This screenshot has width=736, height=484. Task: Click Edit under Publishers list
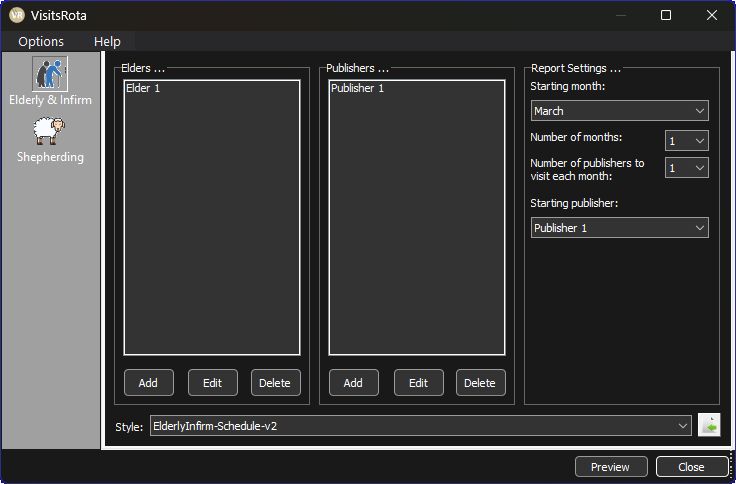point(419,383)
